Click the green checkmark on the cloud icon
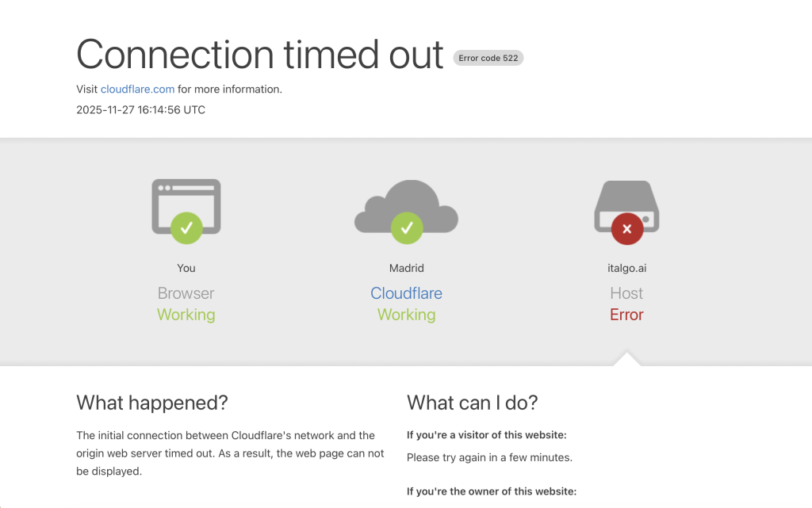The image size is (812, 508). [407, 228]
